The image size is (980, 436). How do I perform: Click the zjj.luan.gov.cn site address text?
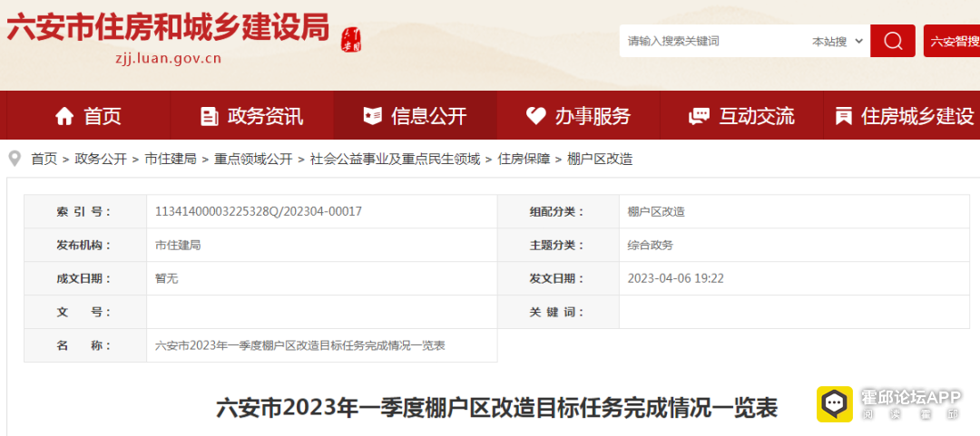(x=168, y=59)
